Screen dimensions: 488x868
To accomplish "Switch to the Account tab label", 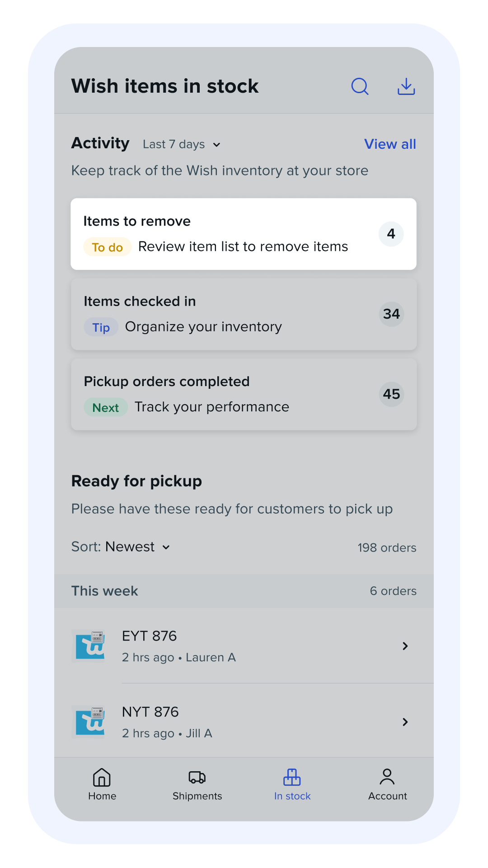I will pyautogui.click(x=387, y=796).
